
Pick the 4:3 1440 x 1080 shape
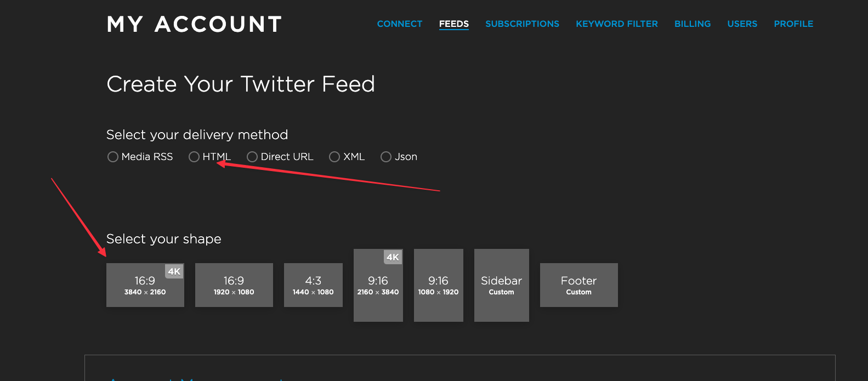tap(313, 285)
